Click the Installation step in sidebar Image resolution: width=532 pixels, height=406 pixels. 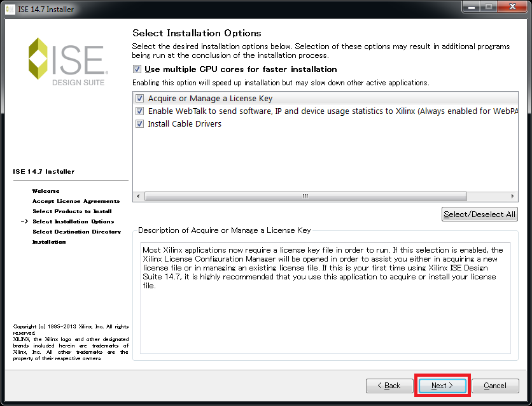[x=49, y=242]
